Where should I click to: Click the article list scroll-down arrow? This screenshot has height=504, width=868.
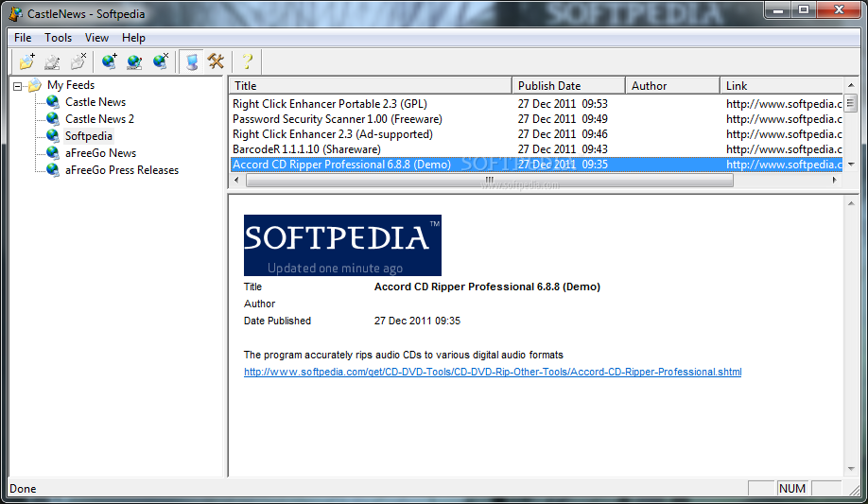851,165
